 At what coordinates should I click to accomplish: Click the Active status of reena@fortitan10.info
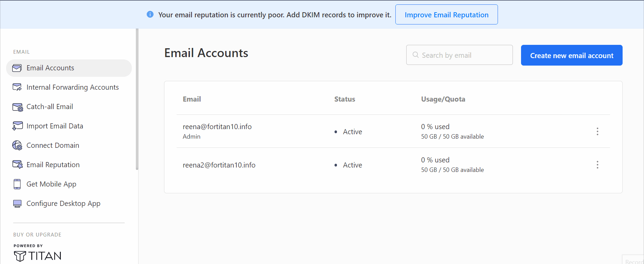point(352,132)
